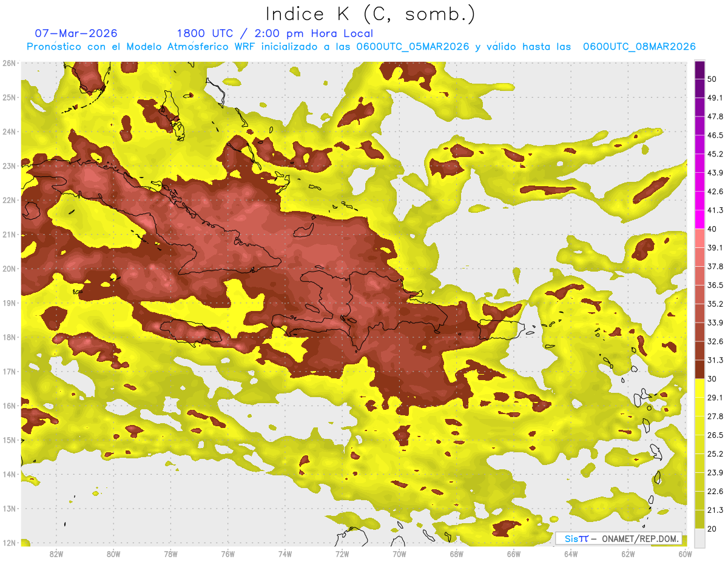The width and height of the screenshot is (728, 562).
Task: Click the '24N' latitude label
Action: coord(9,132)
